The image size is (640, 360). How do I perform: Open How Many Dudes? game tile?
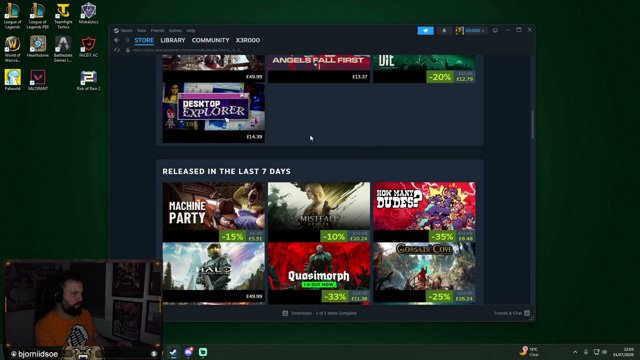(424, 212)
